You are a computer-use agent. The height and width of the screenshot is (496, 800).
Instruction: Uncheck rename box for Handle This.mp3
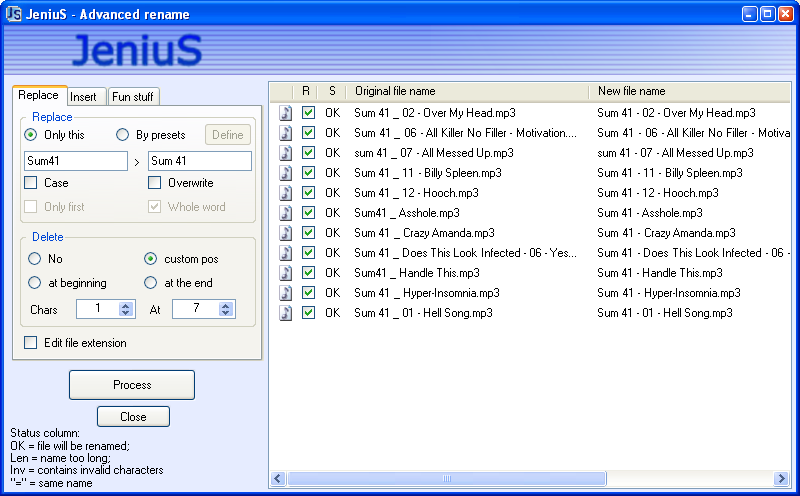pos(308,272)
